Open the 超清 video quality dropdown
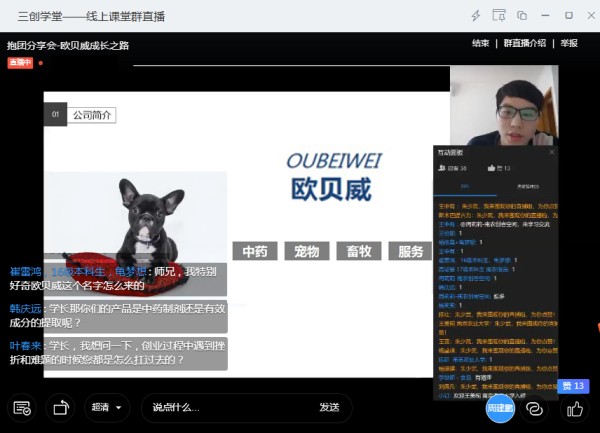This screenshot has width=600, height=433. coord(107,408)
